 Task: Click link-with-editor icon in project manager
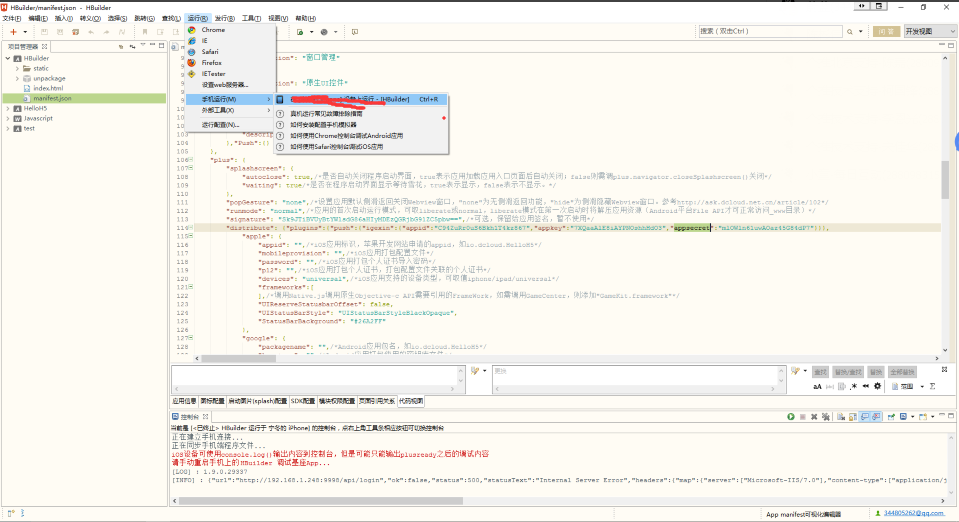(x=132, y=47)
